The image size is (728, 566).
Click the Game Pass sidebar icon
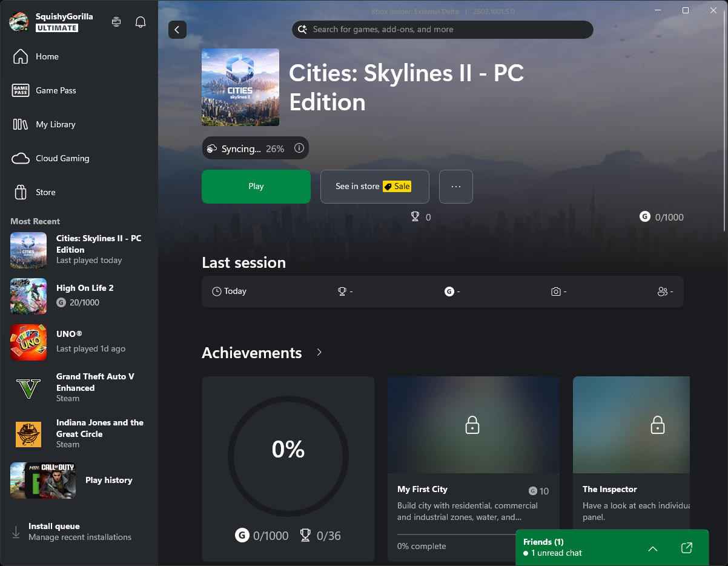tap(21, 90)
